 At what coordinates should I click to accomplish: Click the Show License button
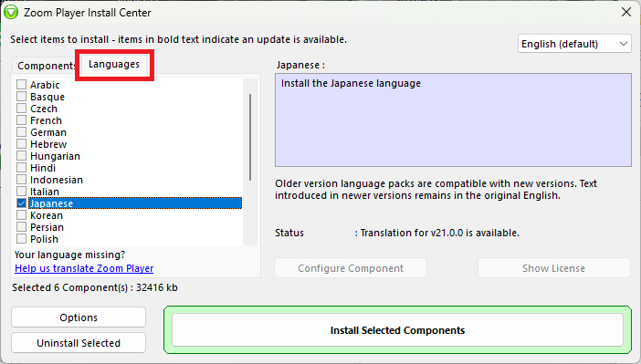(x=553, y=268)
